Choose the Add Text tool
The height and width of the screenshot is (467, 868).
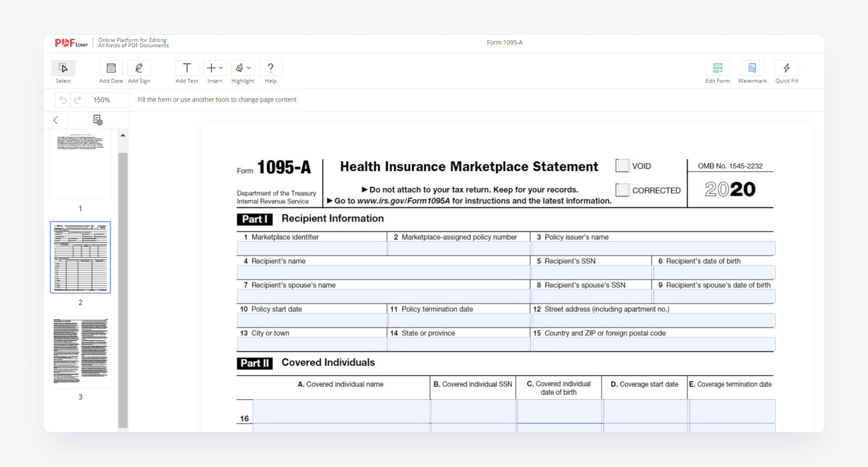tap(187, 68)
